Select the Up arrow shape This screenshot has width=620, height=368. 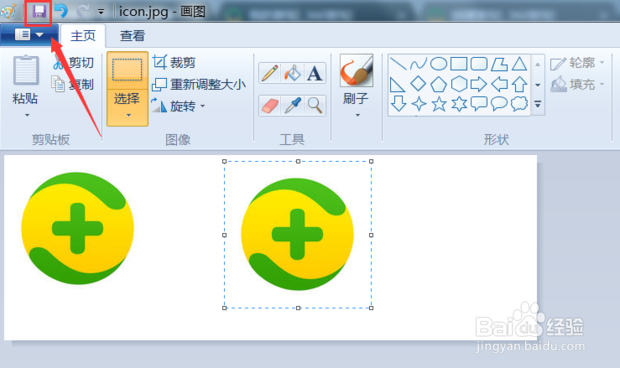(520, 84)
